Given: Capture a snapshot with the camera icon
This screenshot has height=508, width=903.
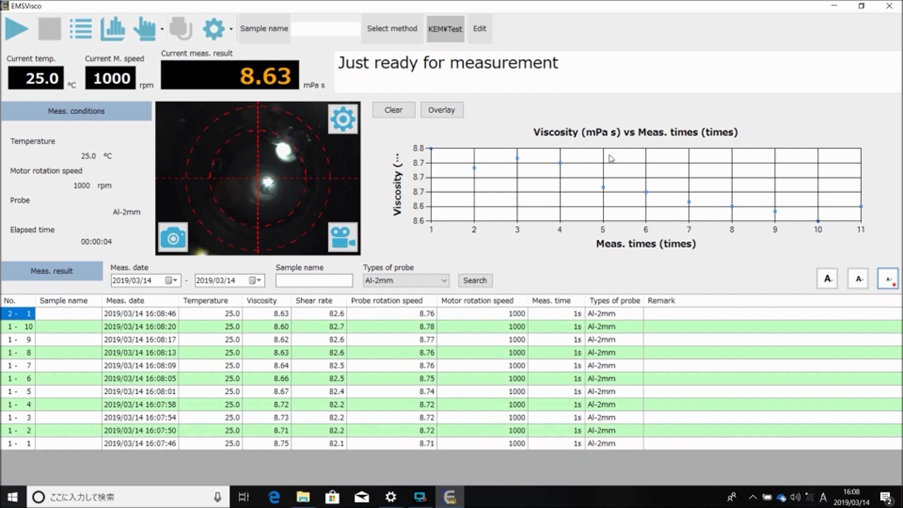Looking at the screenshot, I should [173, 237].
